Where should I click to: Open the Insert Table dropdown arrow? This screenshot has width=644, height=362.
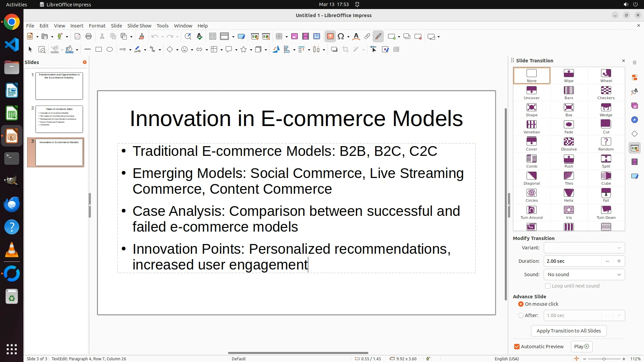click(x=287, y=37)
